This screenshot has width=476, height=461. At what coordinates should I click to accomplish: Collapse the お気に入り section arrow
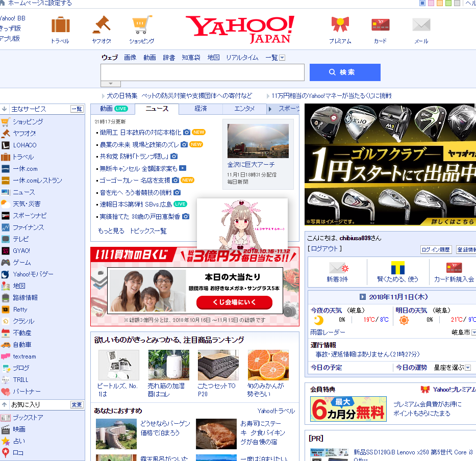[4, 404]
